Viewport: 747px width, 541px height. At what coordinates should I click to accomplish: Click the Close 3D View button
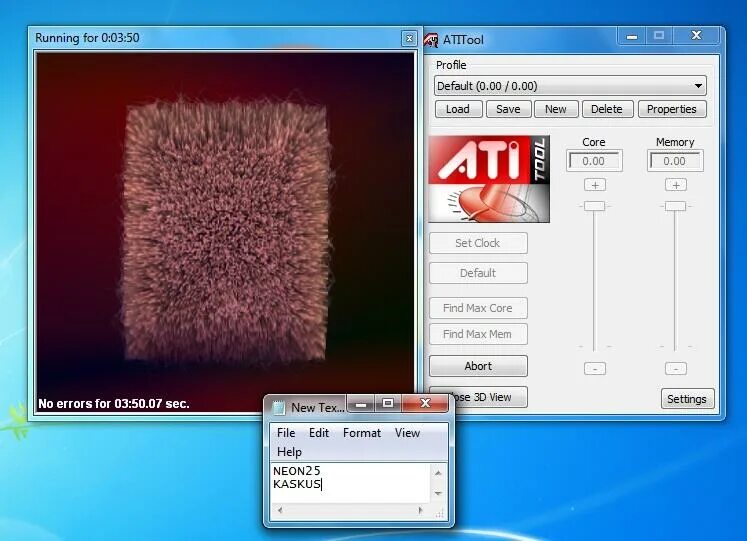coord(491,397)
